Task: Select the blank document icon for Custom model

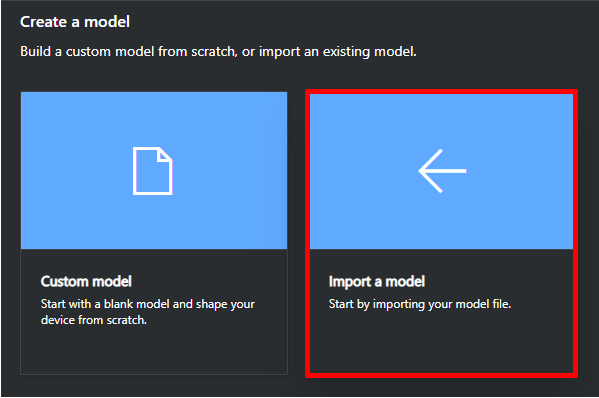Action: pyautogui.click(x=152, y=171)
